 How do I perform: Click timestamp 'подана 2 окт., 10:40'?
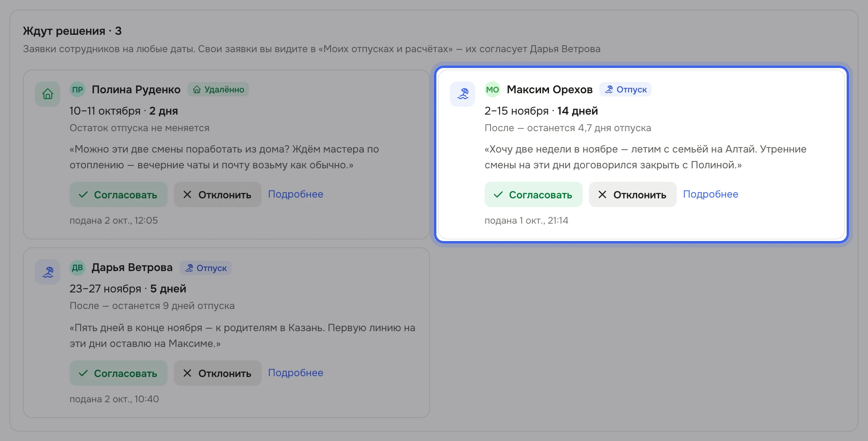(114, 399)
